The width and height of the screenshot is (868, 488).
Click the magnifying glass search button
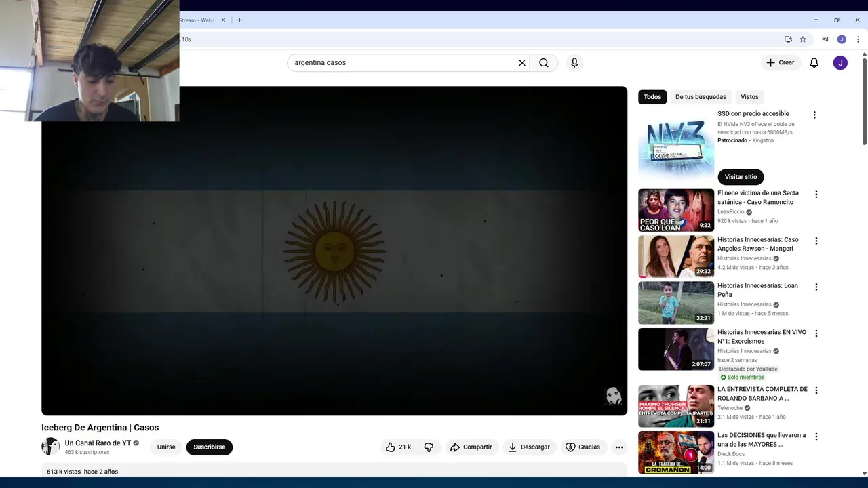544,62
